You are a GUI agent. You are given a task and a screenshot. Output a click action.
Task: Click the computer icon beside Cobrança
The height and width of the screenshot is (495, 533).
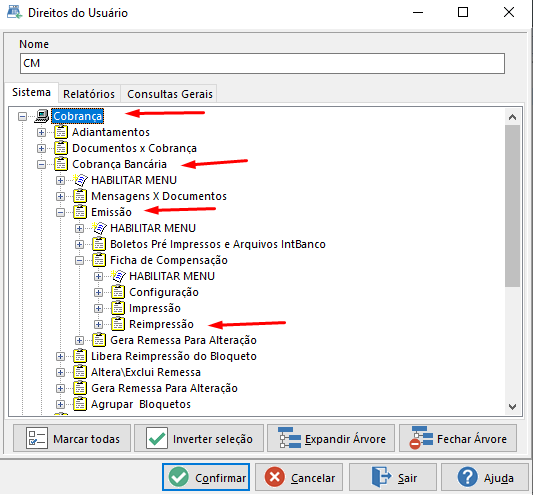click(42, 116)
